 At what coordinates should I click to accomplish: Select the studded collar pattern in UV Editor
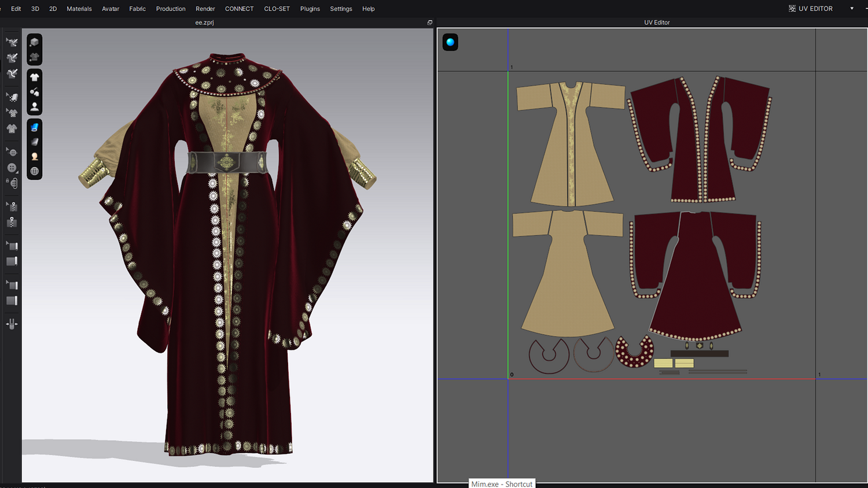point(634,352)
